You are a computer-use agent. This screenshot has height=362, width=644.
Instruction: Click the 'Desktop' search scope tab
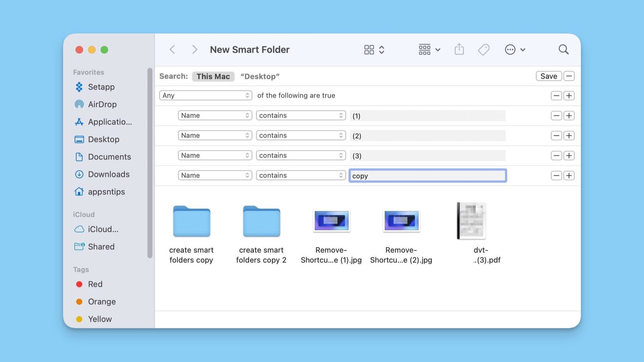(x=260, y=76)
